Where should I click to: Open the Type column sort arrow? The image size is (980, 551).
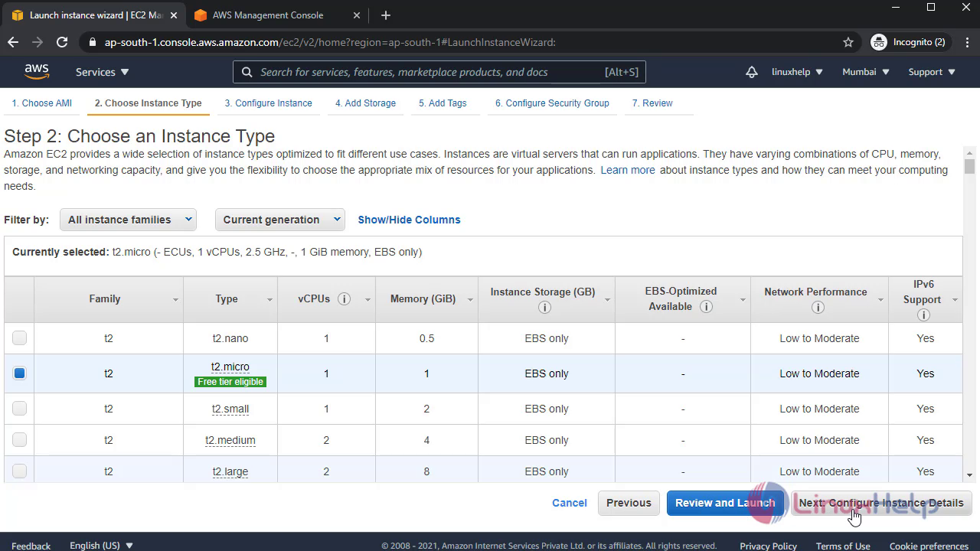pos(269,299)
